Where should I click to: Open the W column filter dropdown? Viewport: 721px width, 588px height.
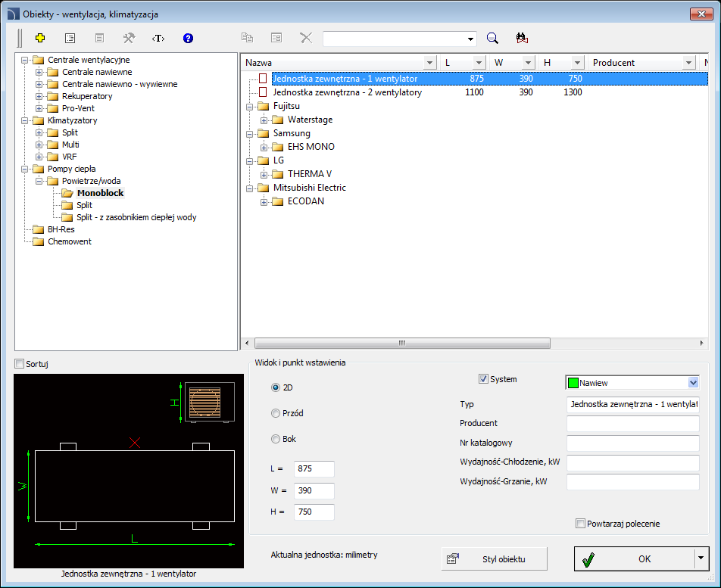click(x=529, y=63)
